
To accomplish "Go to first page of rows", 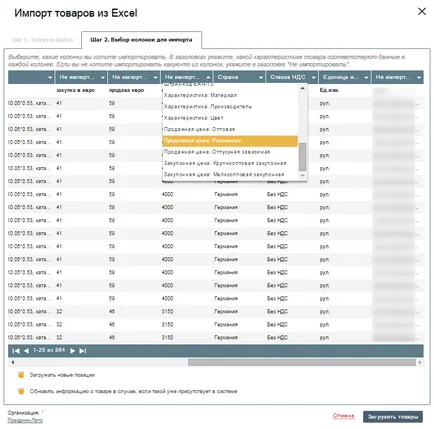I will 16,351.
